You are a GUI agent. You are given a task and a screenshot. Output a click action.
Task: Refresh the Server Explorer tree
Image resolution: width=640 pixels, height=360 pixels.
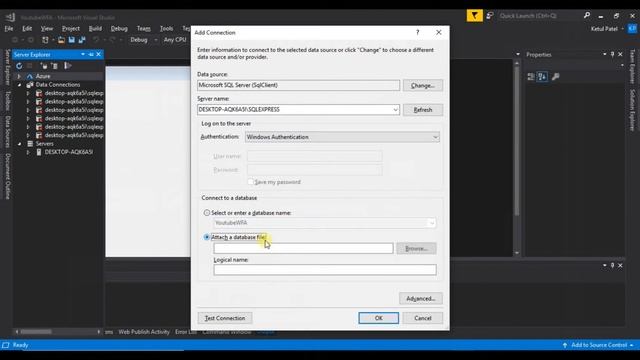pyautogui.click(x=19, y=66)
